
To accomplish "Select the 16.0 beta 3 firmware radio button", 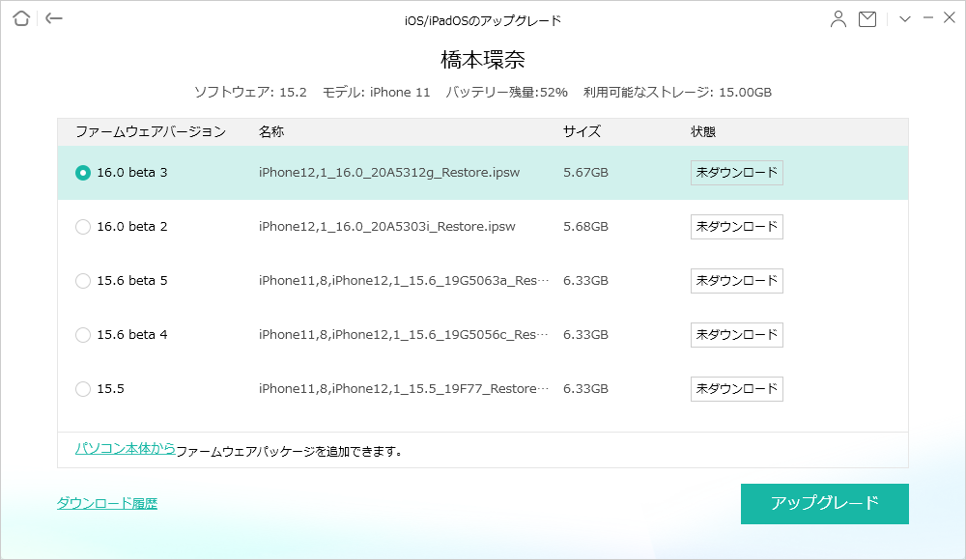I will (x=82, y=173).
